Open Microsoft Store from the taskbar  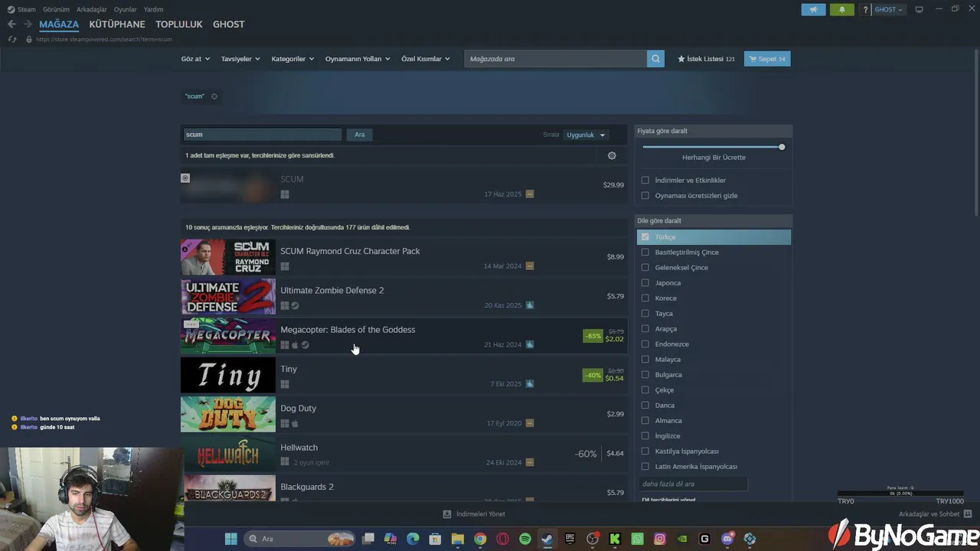[435, 539]
